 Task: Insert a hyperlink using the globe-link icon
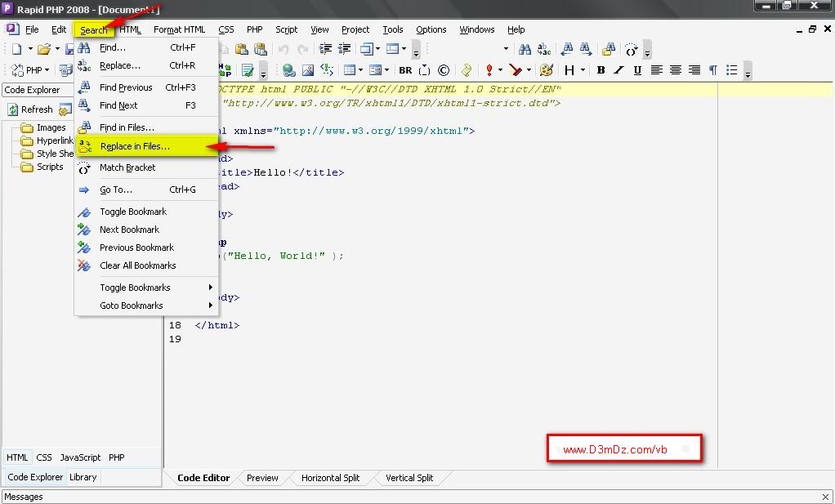coord(288,69)
